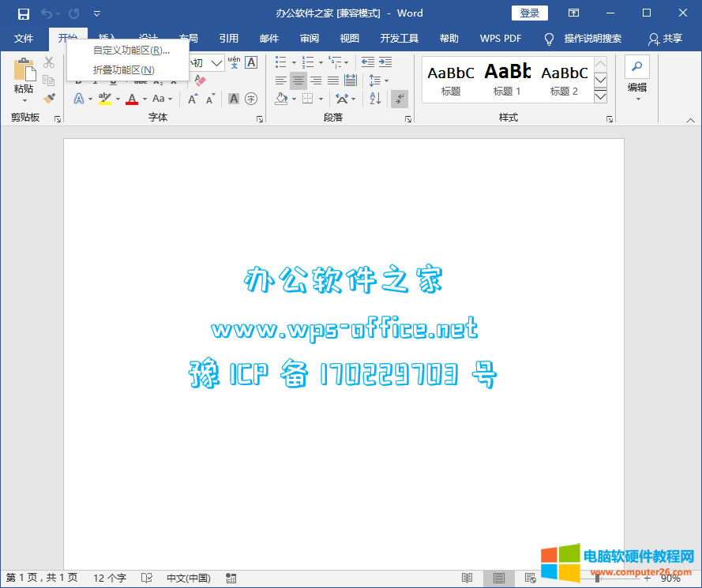Apply the red font color
The width and height of the screenshot is (702, 588).
(x=131, y=99)
